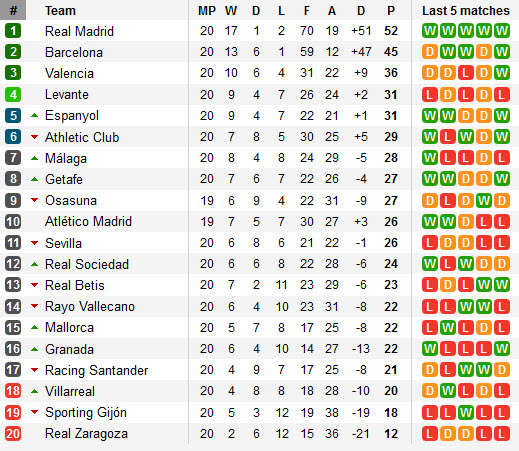This screenshot has height=451, width=519.
Task: Open the Barcelona team link
Action: (x=74, y=52)
